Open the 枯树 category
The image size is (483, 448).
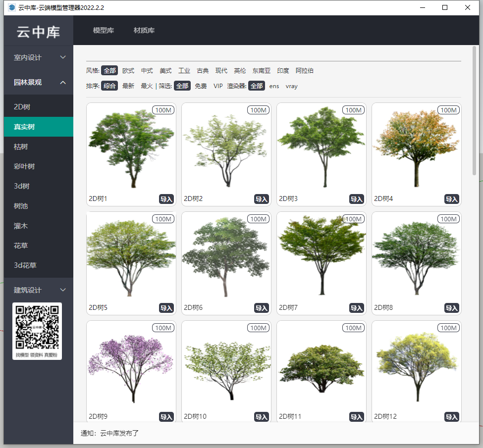[x=39, y=147]
